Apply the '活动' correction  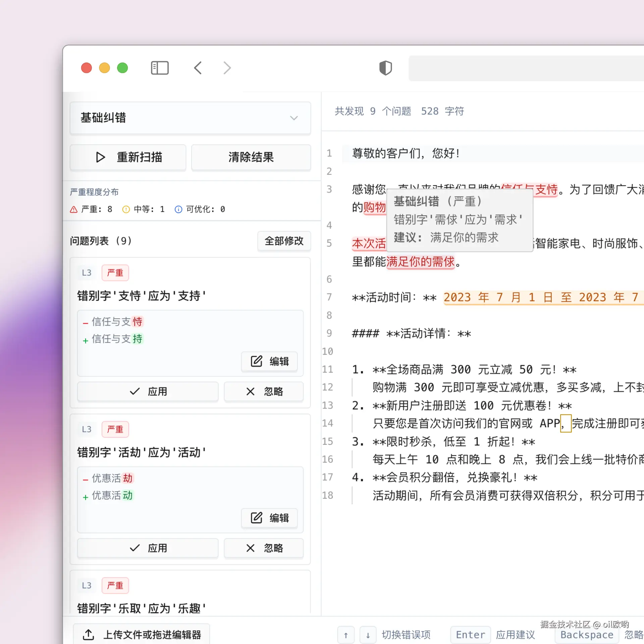(x=148, y=548)
